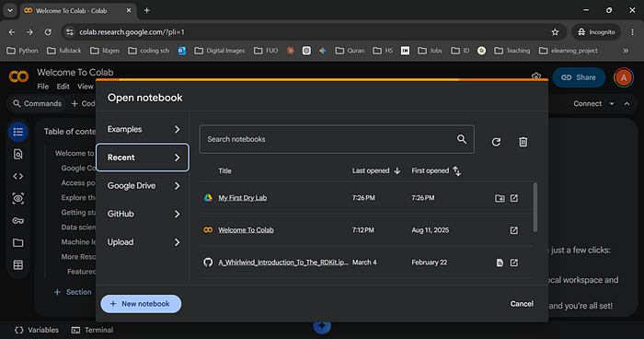Open the Data table icon in sidebar

[18, 265]
